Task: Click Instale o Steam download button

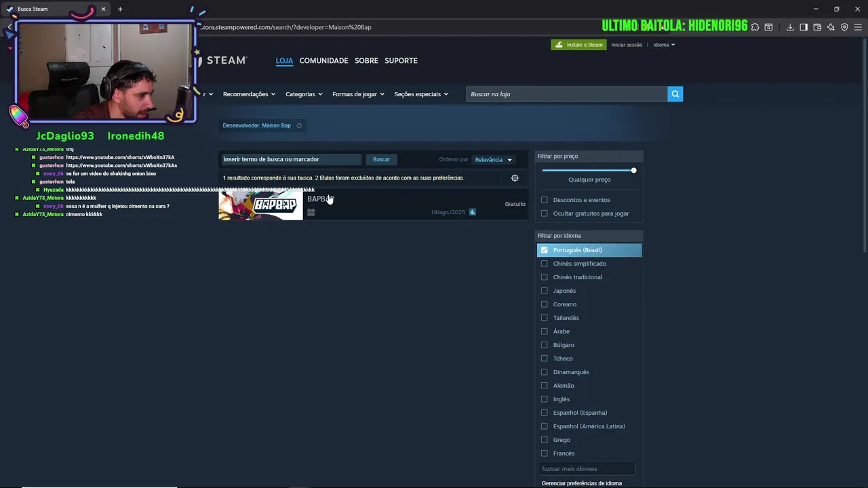Action: tap(579, 45)
